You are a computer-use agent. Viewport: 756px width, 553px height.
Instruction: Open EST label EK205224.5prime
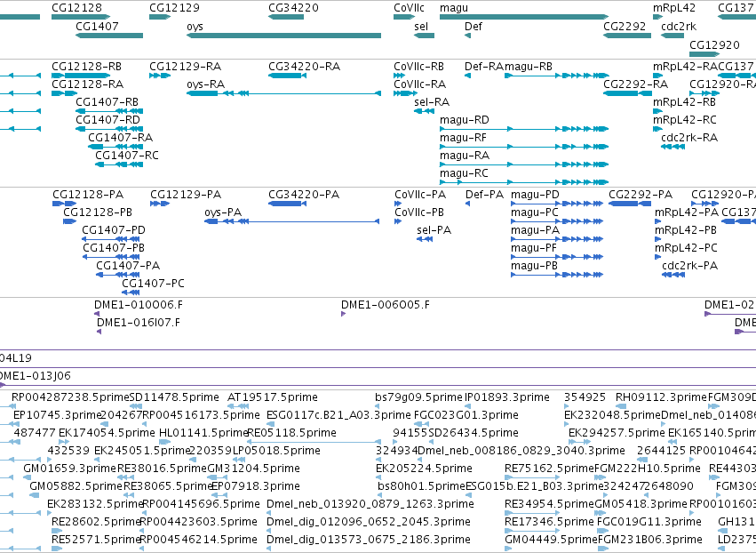click(x=425, y=469)
